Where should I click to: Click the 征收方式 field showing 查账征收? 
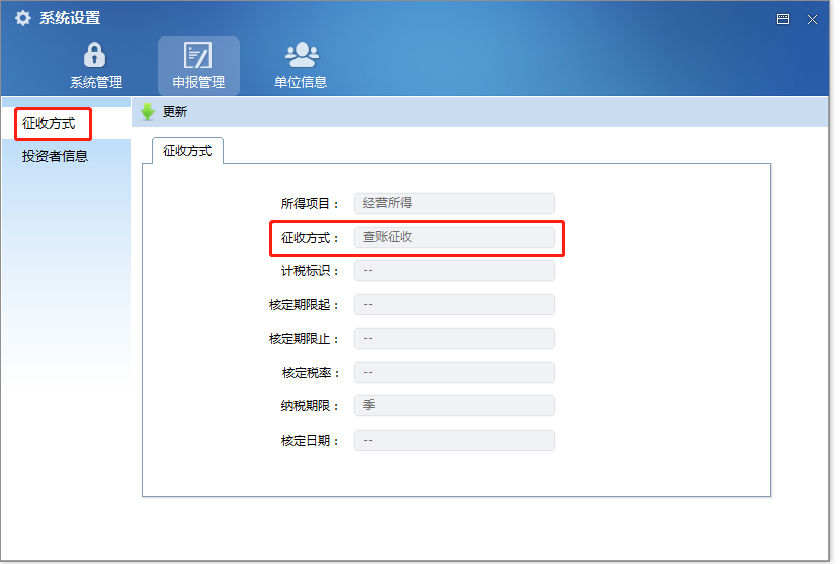[454, 237]
